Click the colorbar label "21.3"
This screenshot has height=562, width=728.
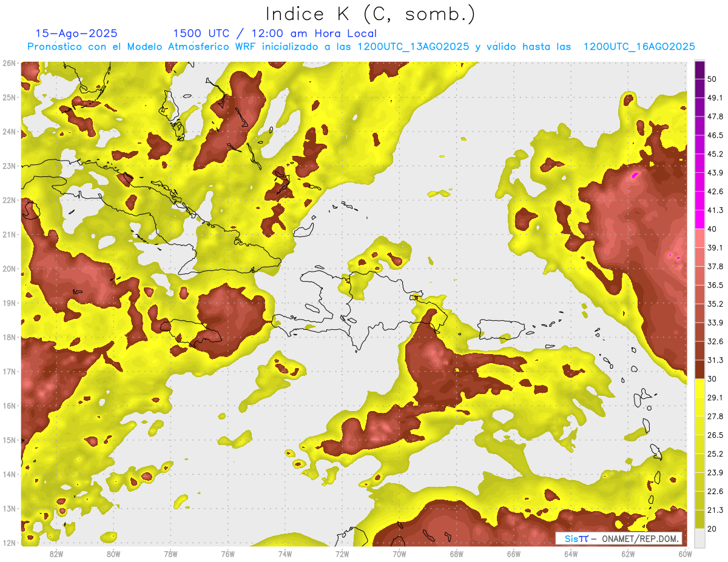pyautogui.click(x=715, y=510)
